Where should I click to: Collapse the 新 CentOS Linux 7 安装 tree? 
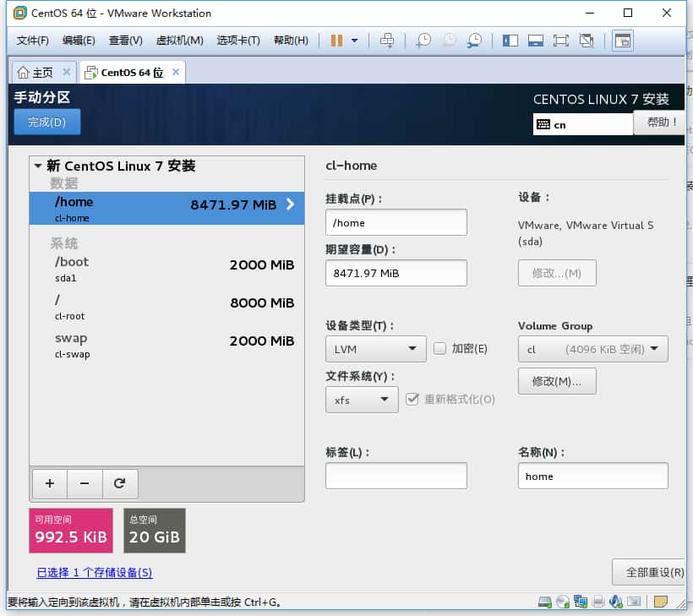38,166
